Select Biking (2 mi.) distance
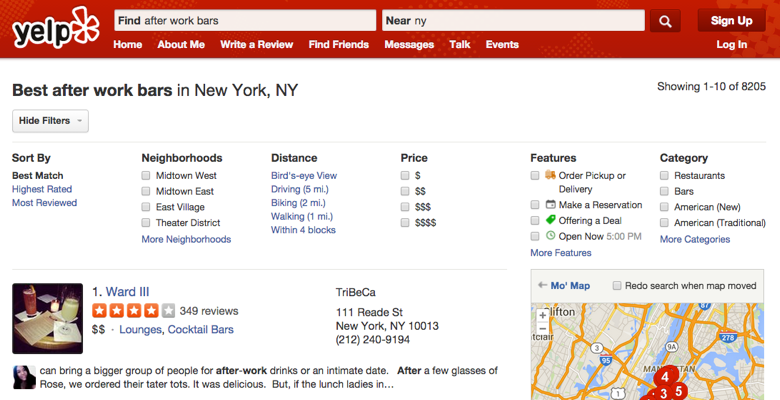This screenshot has width=780, height=400. [298, 202]
